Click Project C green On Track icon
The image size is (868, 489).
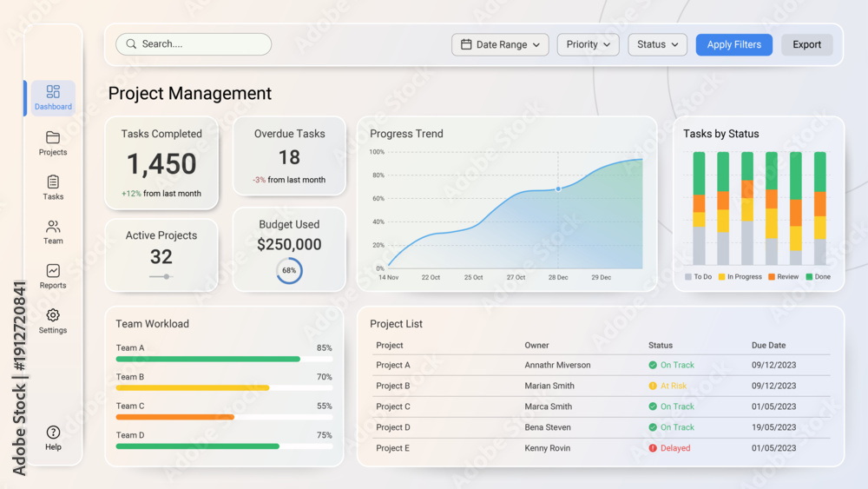(653, 406)
